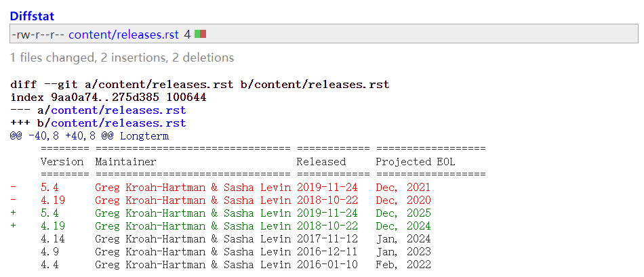Click red deletions segment of diffstat bar
Image resolution: width=644 pixels, height=277 pixels.
(x=203, y=34)
